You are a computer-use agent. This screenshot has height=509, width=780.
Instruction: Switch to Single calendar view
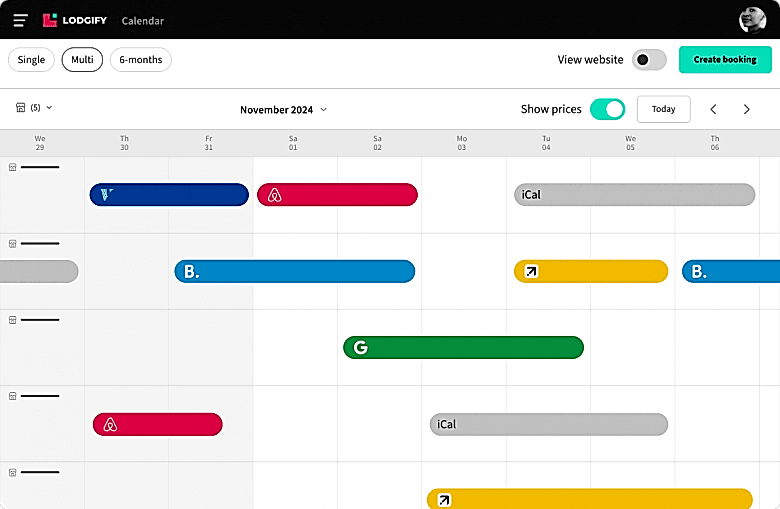31,60
